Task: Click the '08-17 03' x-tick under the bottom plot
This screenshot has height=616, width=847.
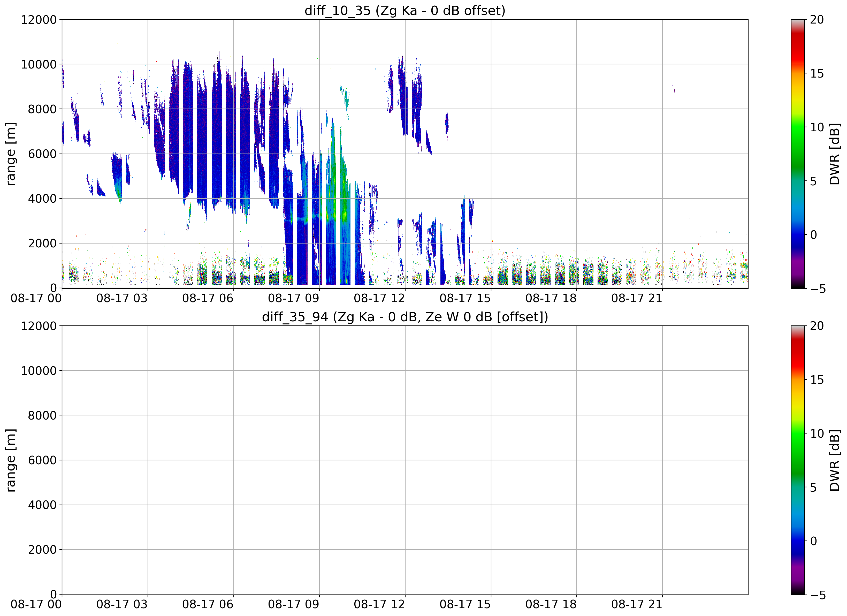Action: pos(122,604)
